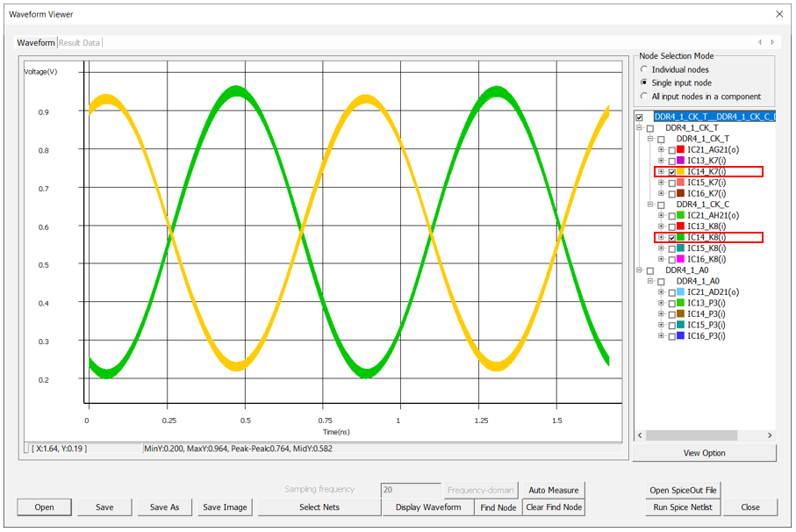796x532 pixels.
Task: Switch to the Result Data tab
Action: point(79,42)
